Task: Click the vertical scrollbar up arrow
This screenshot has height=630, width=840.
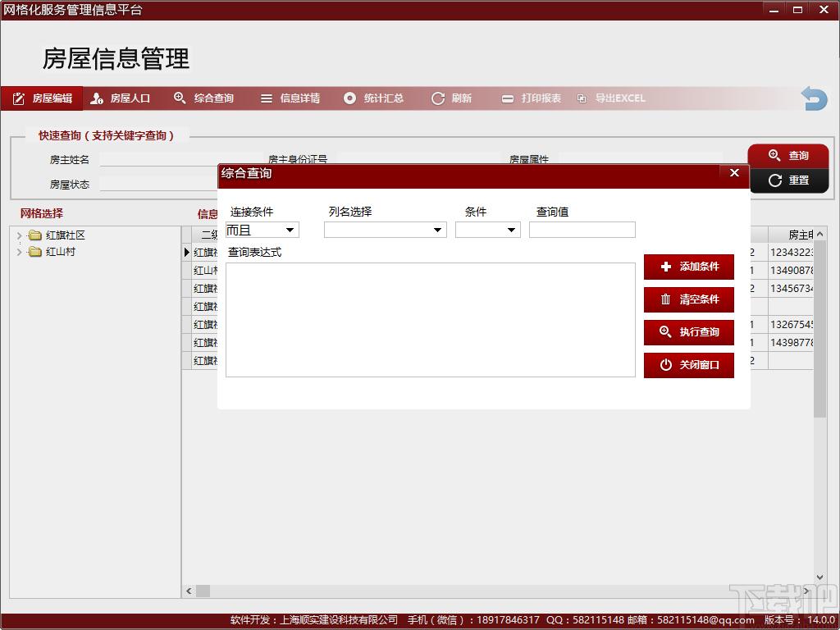Action: pyautogui.click(x=819, y=234)
